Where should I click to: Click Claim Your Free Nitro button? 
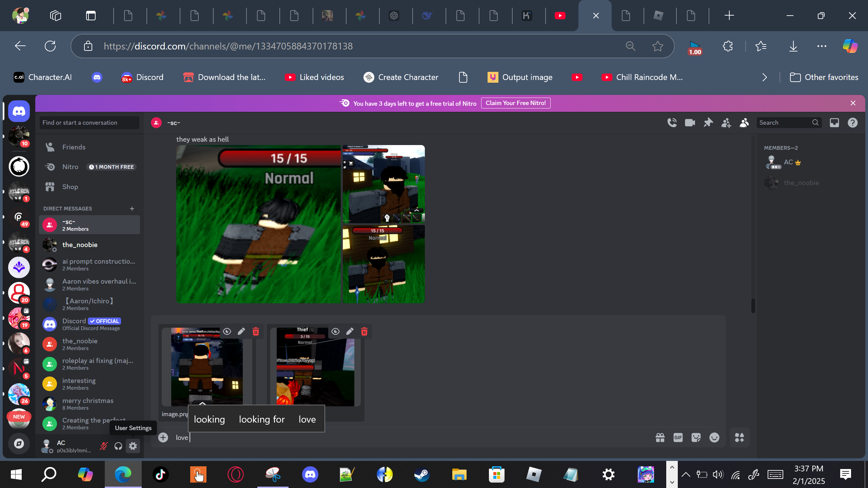(515, 103)
